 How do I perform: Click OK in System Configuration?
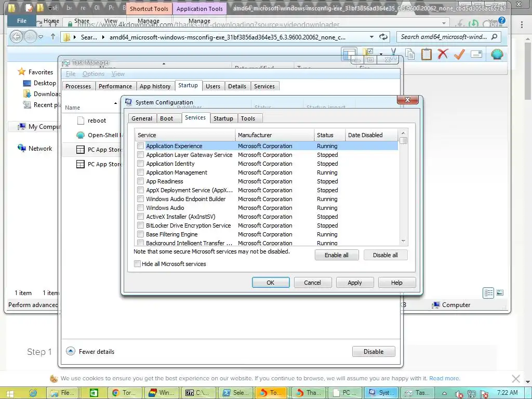(271, 282)
